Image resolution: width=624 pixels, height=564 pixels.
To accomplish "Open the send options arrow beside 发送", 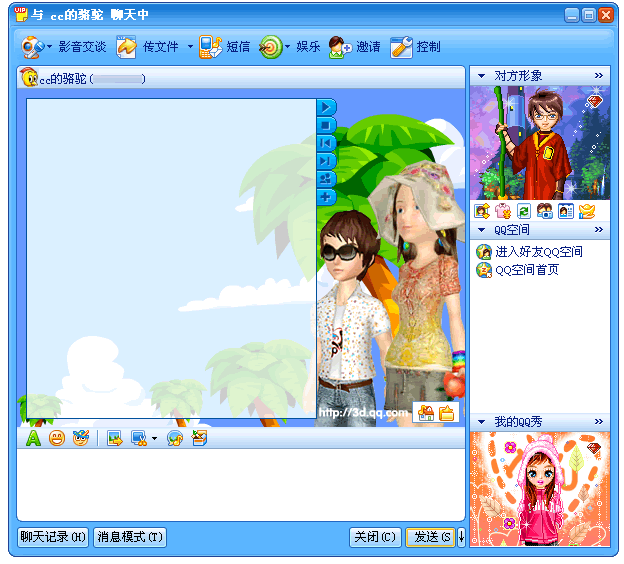I will [461, 537].
